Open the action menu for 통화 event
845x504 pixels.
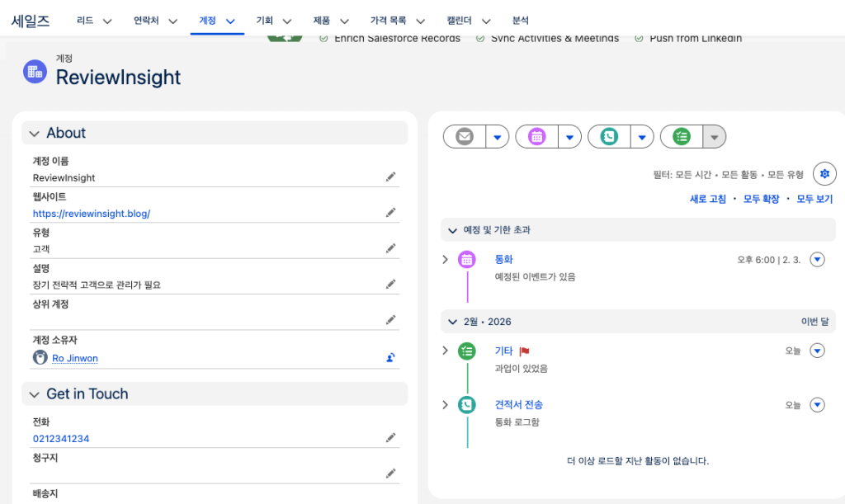[817, 260]
